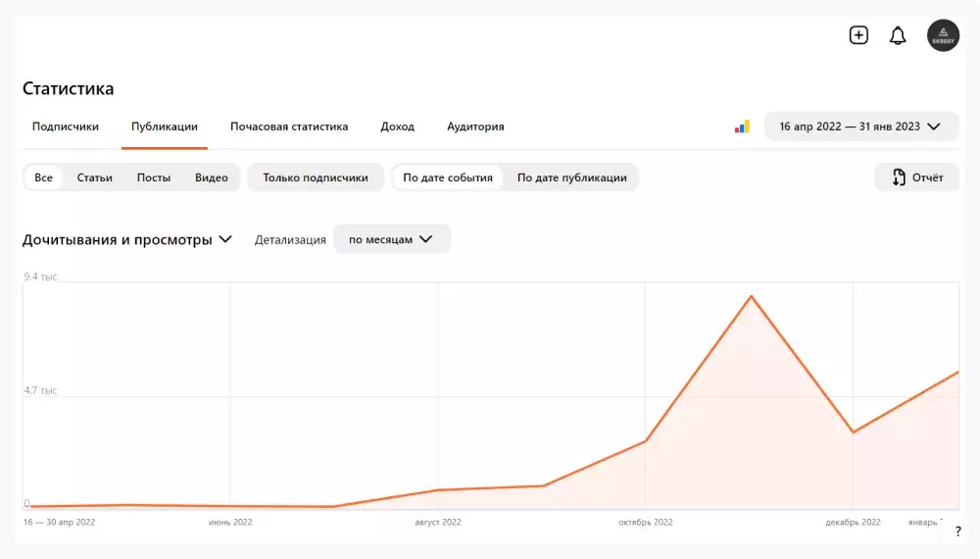Viewport: 980px width, 559px height.
Task: Open the date range dropdown
Action: click(860, 127)
